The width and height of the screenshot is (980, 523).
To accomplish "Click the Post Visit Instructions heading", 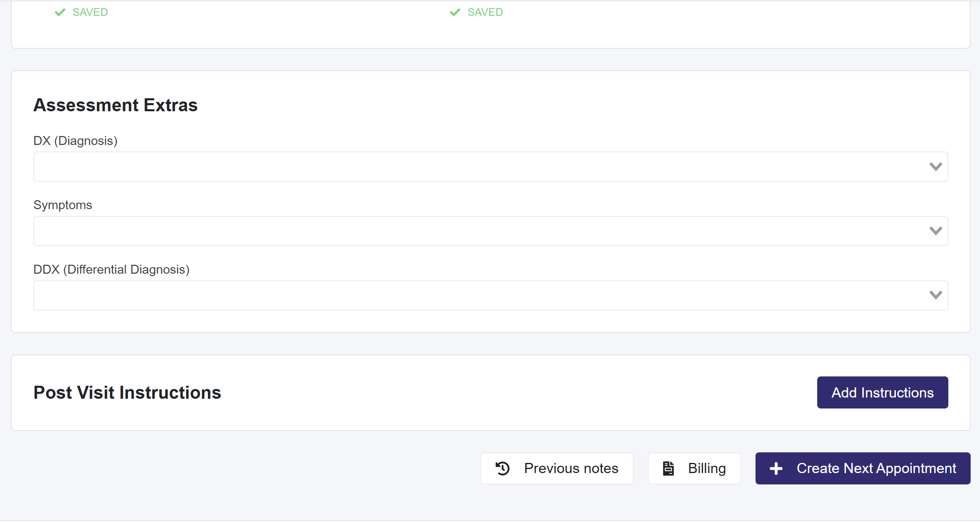I will click(x=127, y=392).
